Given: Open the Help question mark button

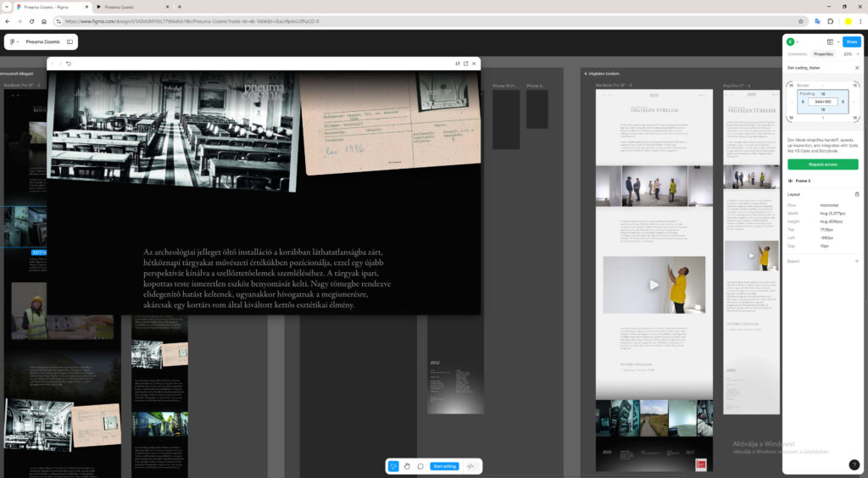Looking at the screenshot, I should tap(854, 464).
